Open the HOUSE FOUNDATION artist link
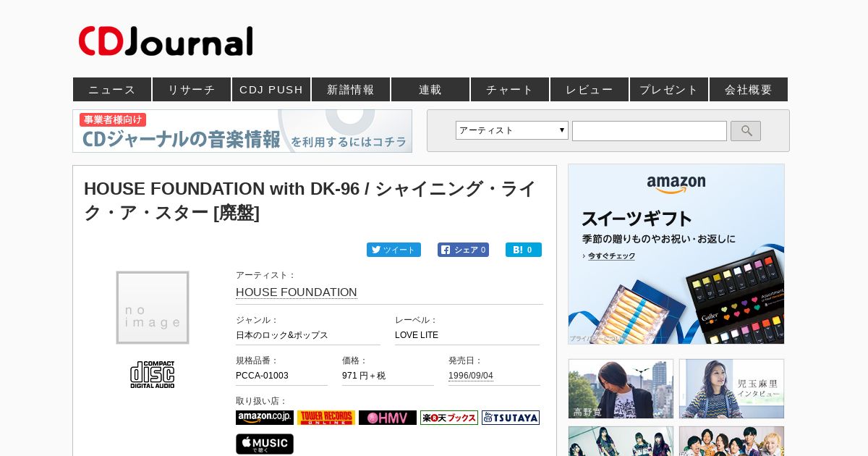This screenshot has width=868, height=456. tap(297, 292)
